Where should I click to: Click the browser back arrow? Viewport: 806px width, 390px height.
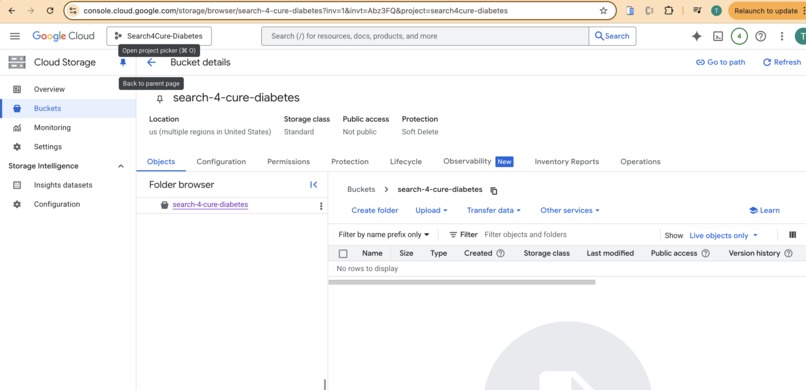point(12,10)
